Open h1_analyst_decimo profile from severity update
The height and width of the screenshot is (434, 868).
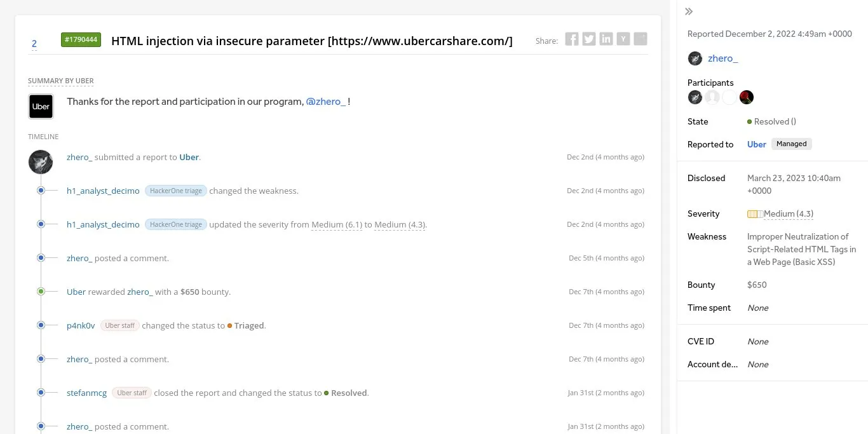pos(103,224)
